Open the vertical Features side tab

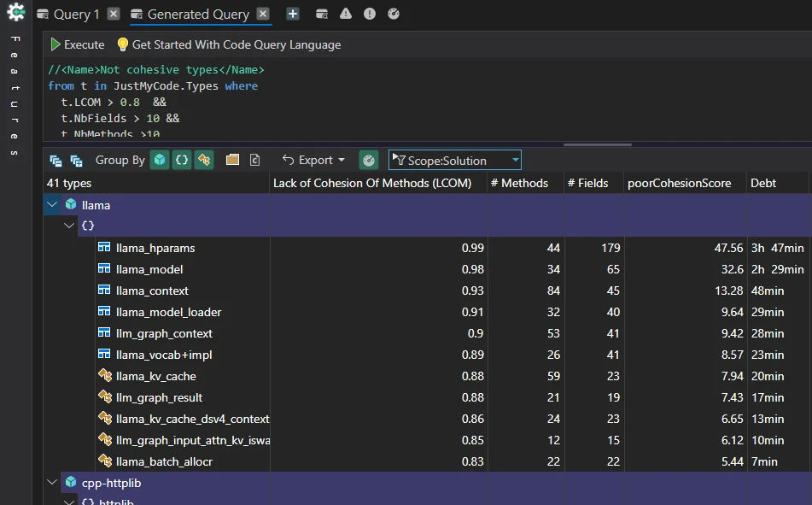(x=15, y=96)
